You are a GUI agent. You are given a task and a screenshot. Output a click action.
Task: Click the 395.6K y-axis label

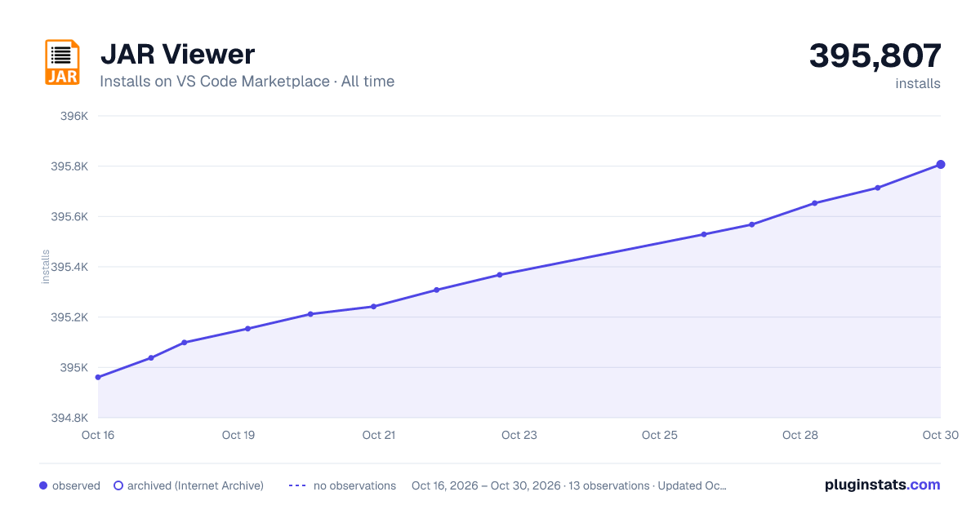point(69,217)
